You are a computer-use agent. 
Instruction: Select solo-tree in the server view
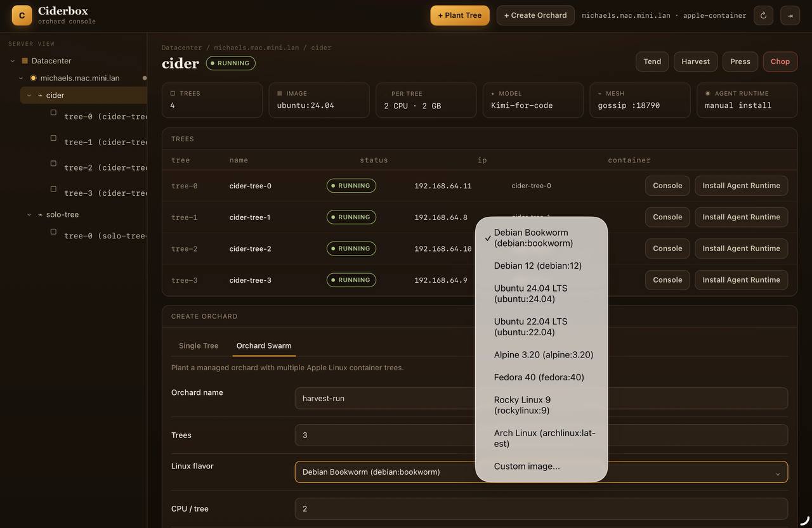(62, 214)
